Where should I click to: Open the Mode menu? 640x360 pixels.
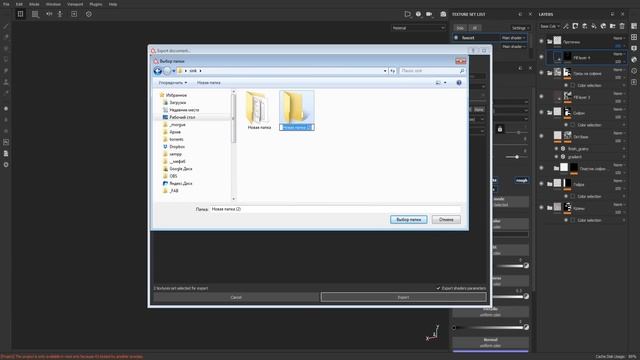pyautogui.click(x=34, y=4)
